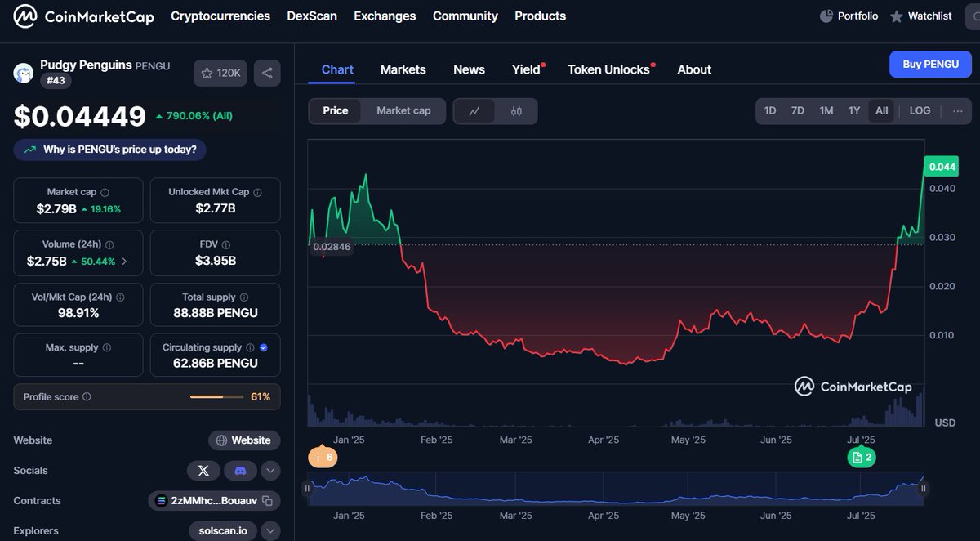This screenshot has width=980, height=541.
Task: Show Unlocked Mkt Cap info icon
Action: [257, 192]
